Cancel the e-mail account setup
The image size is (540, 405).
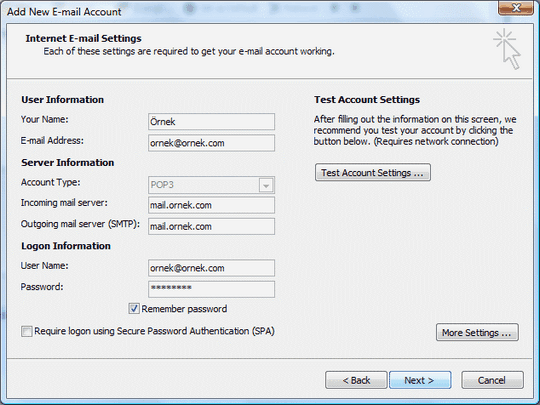(x=492, y=380)
